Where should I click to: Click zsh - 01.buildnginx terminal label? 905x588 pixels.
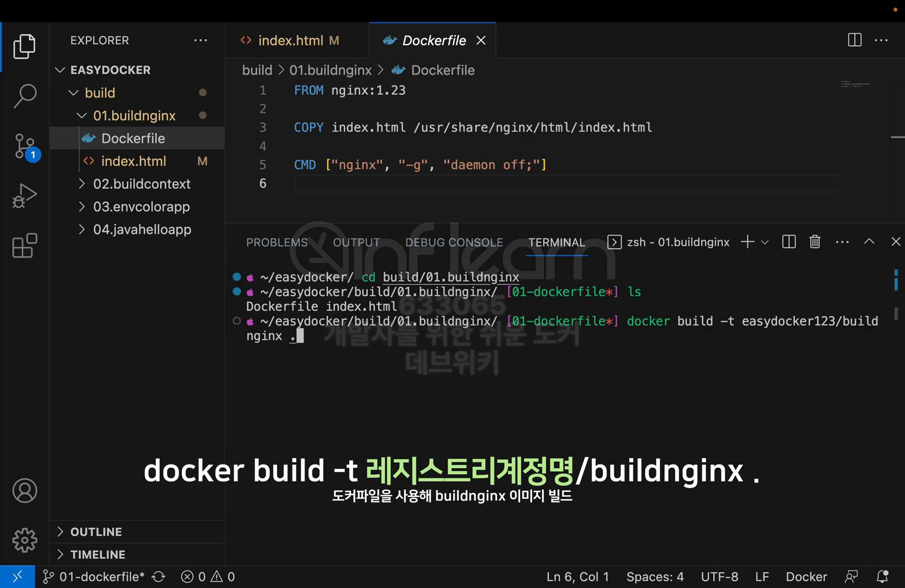(x=669, y=242)
